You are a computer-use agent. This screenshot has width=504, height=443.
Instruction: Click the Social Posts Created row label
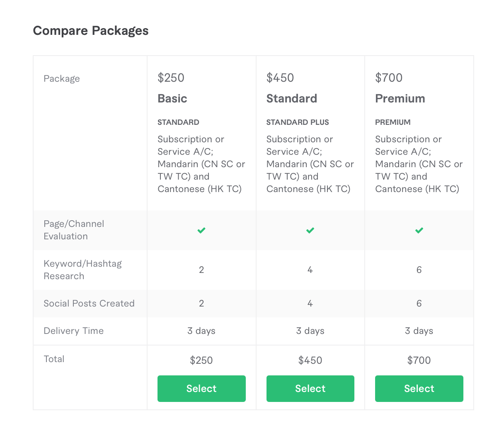89,304
